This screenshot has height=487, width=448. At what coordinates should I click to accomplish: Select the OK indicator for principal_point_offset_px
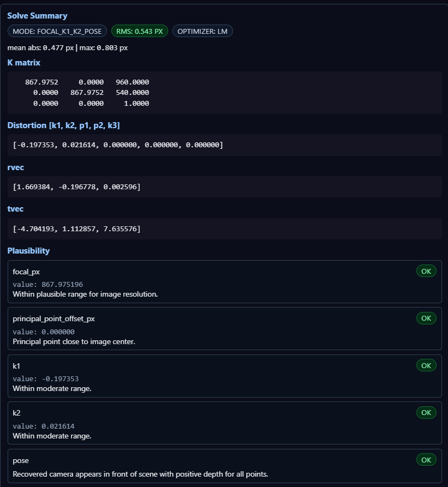pos(426,318)
